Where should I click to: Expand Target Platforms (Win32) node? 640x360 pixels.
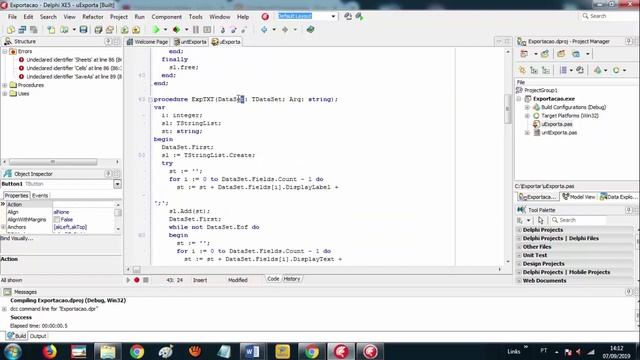coord(527,116)
